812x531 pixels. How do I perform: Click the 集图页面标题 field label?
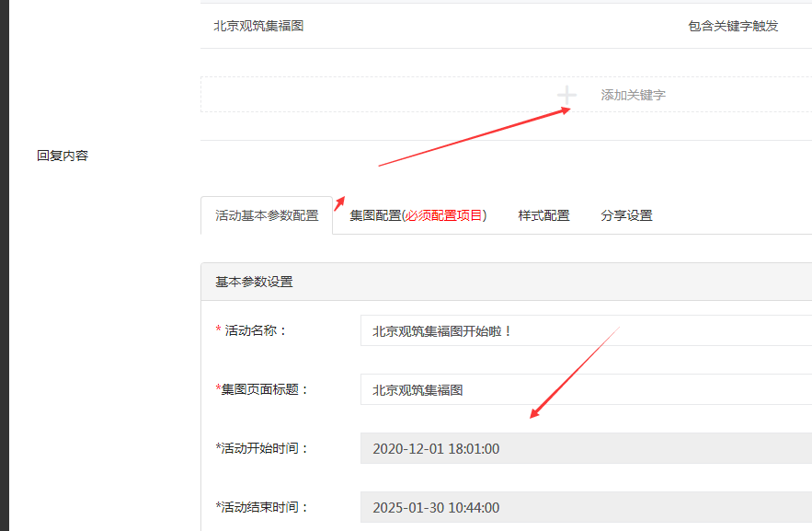[262, 389]
